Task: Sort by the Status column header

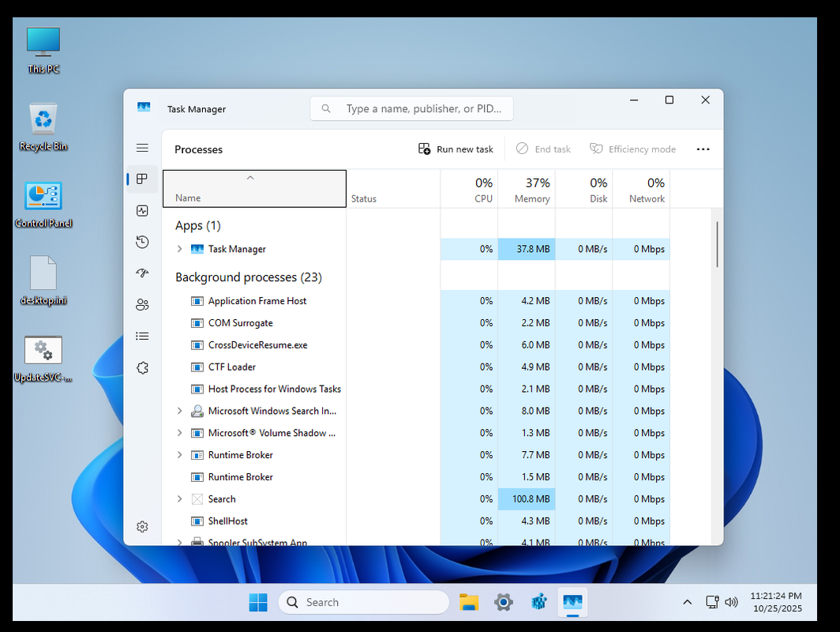Action: (393, 189)
